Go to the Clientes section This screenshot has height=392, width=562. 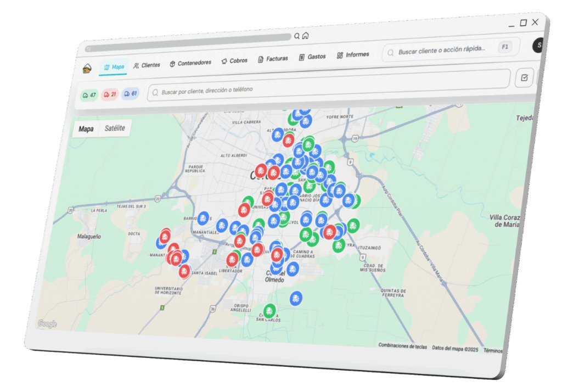tap(147, 65)
